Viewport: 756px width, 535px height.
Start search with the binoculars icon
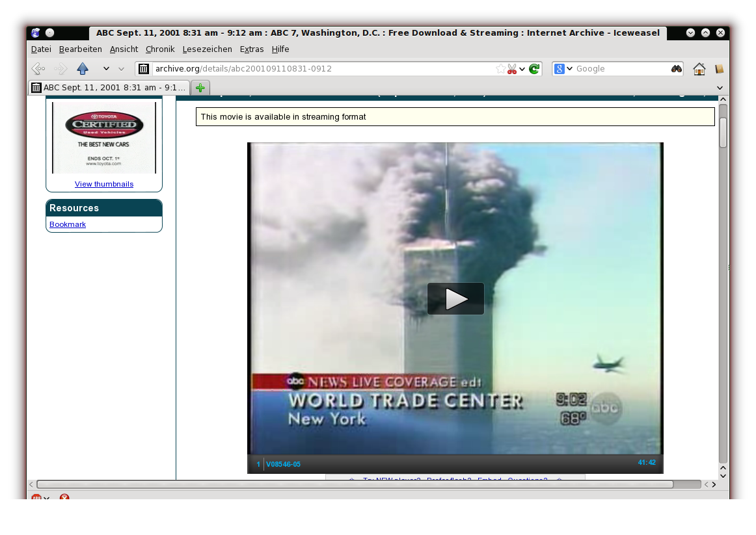pos(677,69)
